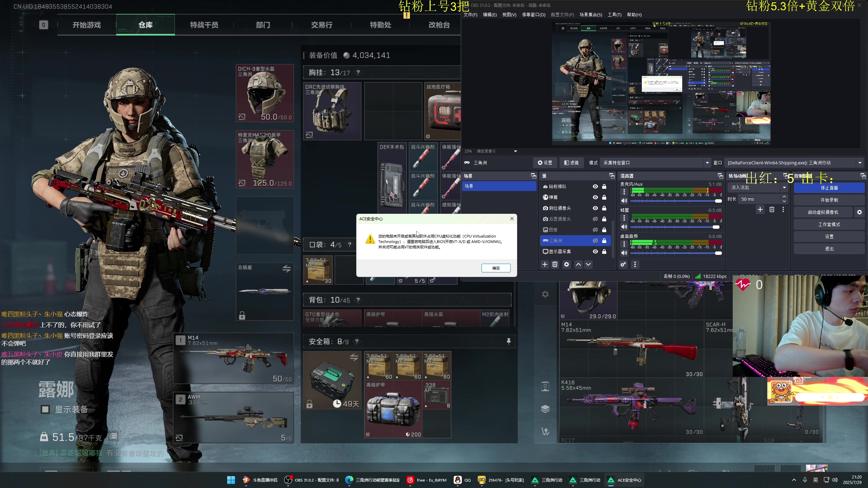Go to 开始游戏 tab
This screenshot has height=488, width=868.
(x=87, y=25)
